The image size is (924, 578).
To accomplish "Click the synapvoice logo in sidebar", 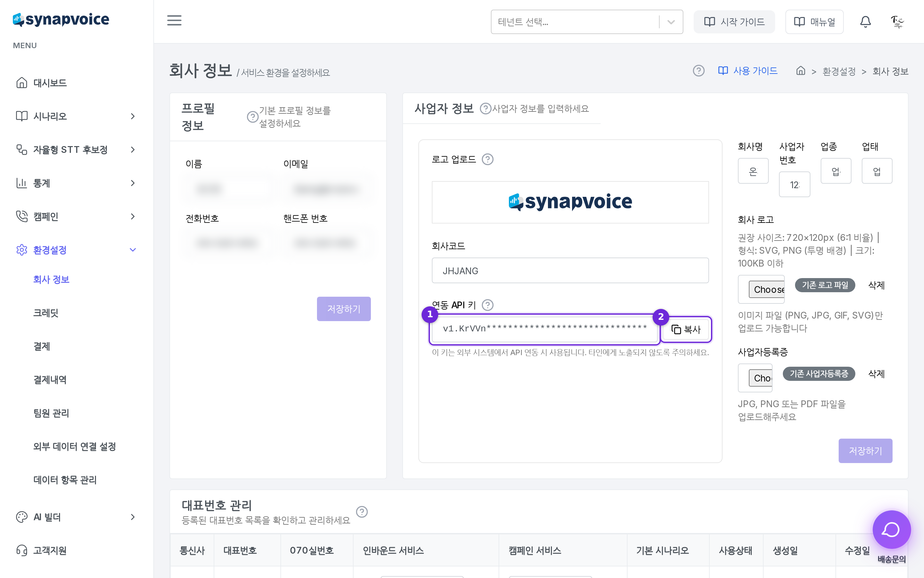I will tap(61, 20).
